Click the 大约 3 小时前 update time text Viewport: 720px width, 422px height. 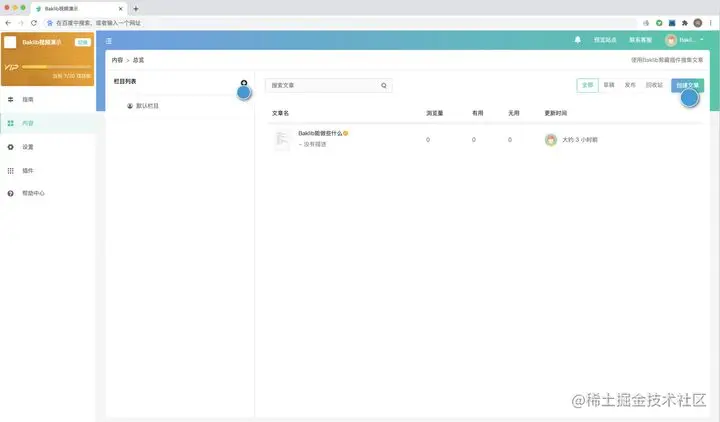[580, 140]
